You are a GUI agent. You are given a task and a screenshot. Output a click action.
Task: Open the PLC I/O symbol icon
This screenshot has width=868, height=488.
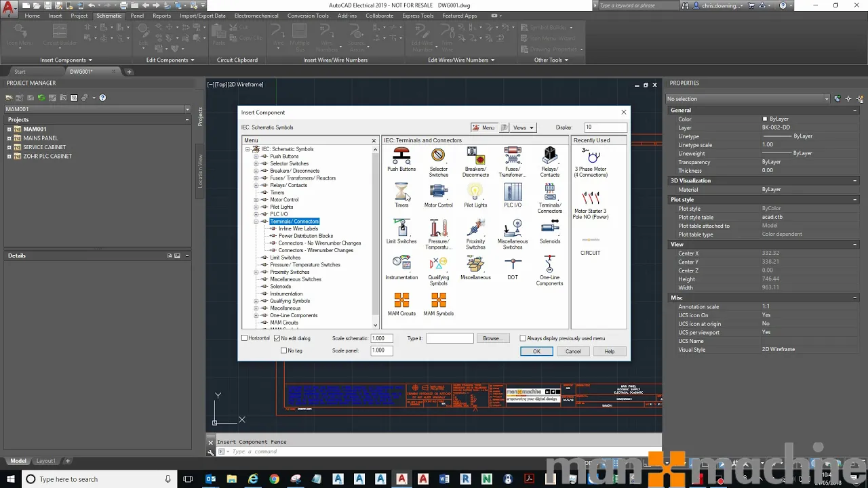point(513,192)
